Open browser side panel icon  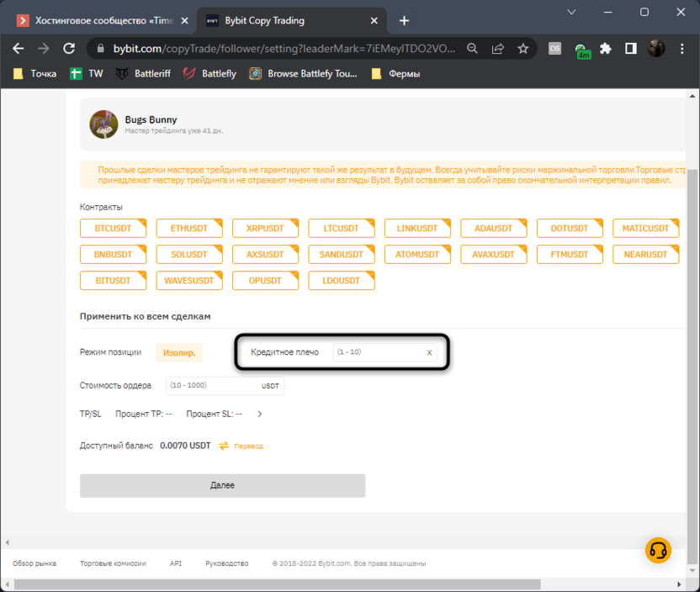tap(631, 49)
